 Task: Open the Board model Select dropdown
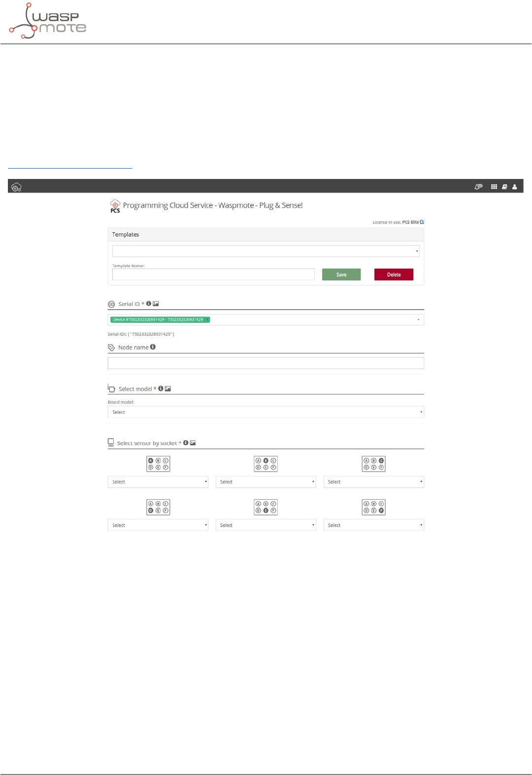point(266,412)
